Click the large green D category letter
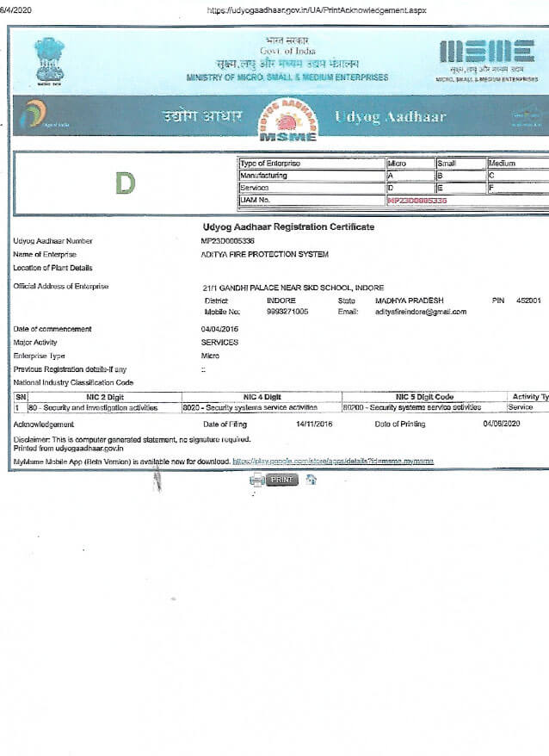This screenshot has width=549, height=756. tap(126, 183)
